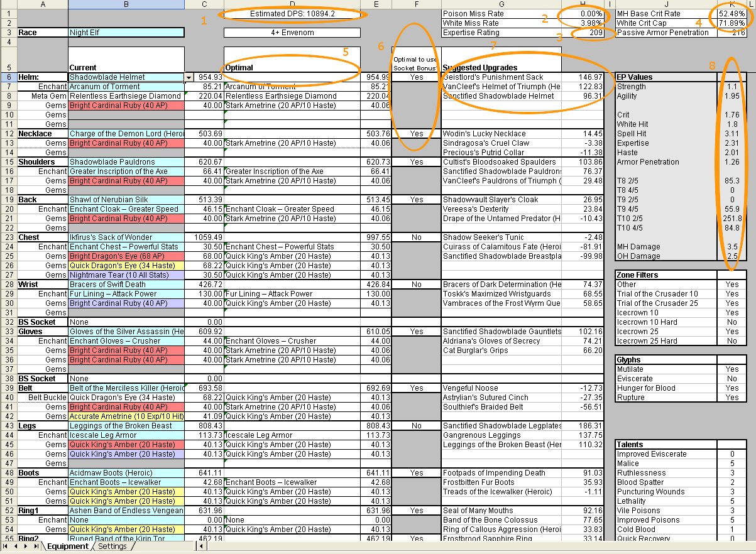Viewport: 756px width, 554px height.
Task: Select Wodin's Lucky Necklace upgrade
Action: (x=501, y=134)
